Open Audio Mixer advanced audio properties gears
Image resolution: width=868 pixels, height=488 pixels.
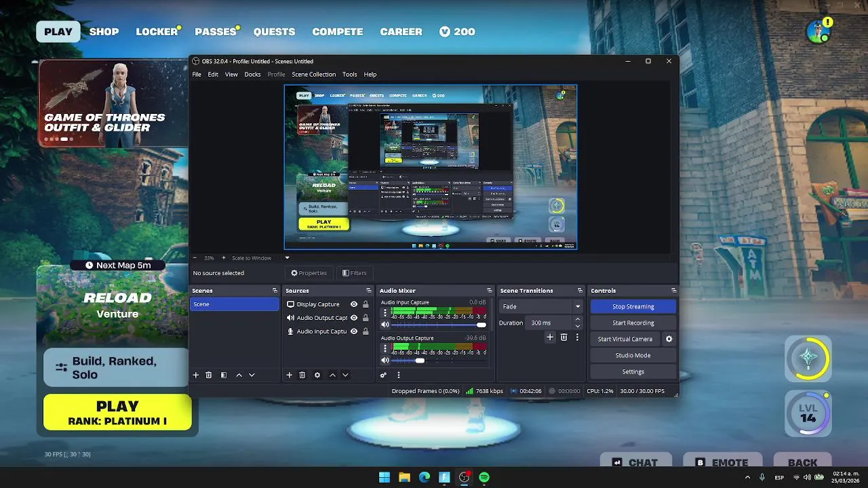(383, 375)
